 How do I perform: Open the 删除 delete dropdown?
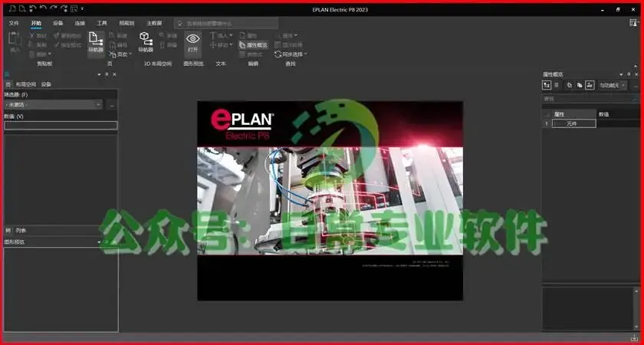pos(40,54)
